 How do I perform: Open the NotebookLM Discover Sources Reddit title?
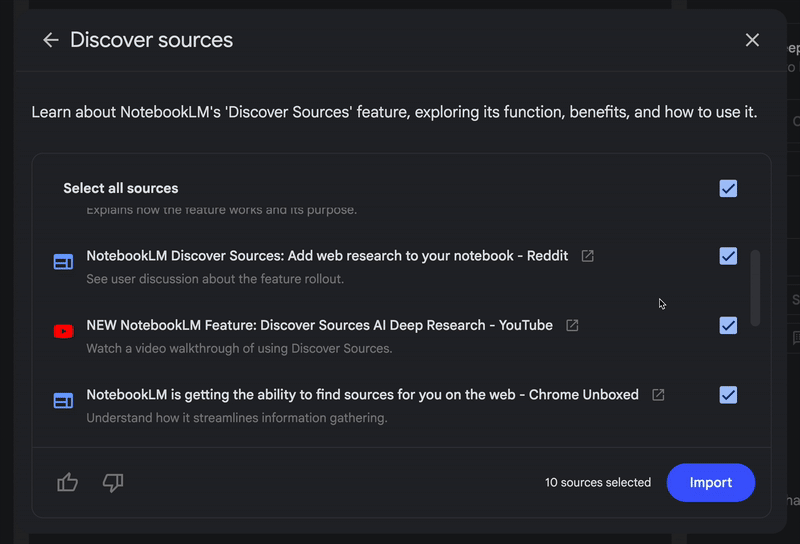[x=327, y=256]
